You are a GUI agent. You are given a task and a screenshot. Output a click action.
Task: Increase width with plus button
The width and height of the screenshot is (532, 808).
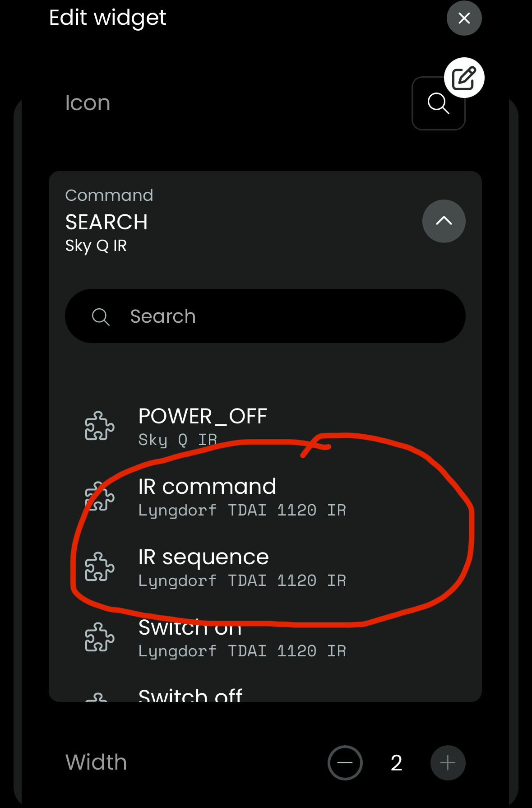coord(448,763)
